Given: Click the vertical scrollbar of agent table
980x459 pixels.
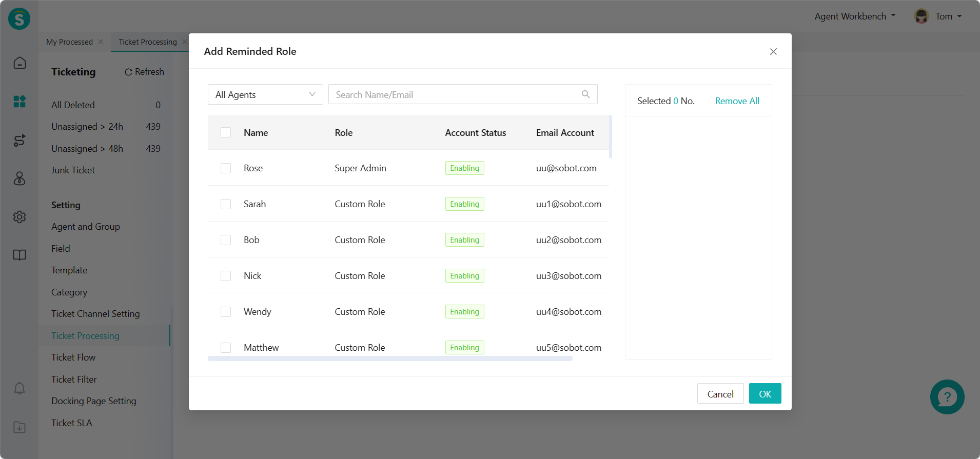Looking at the screenshot, I should [611, 136].
